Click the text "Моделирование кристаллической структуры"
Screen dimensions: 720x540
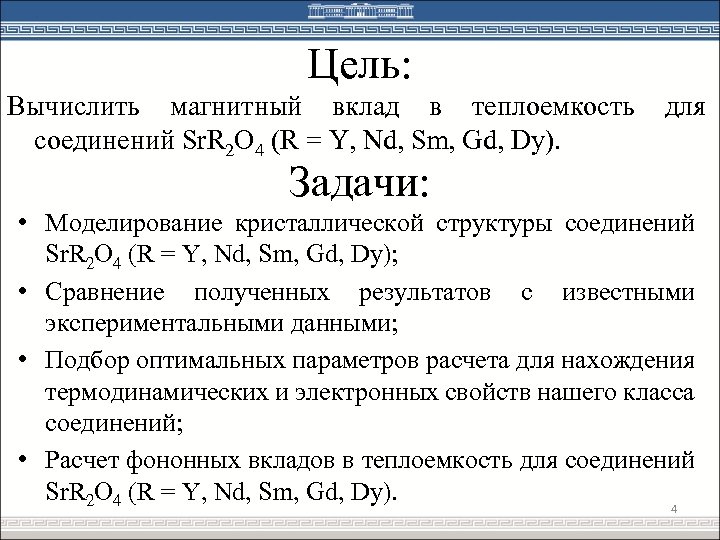pyautogui.click(x=299, y=224)
